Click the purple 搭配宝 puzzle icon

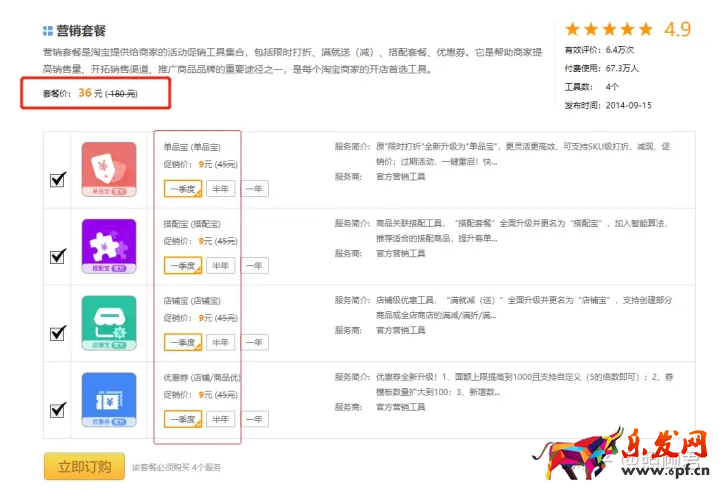tap(109, 246)
